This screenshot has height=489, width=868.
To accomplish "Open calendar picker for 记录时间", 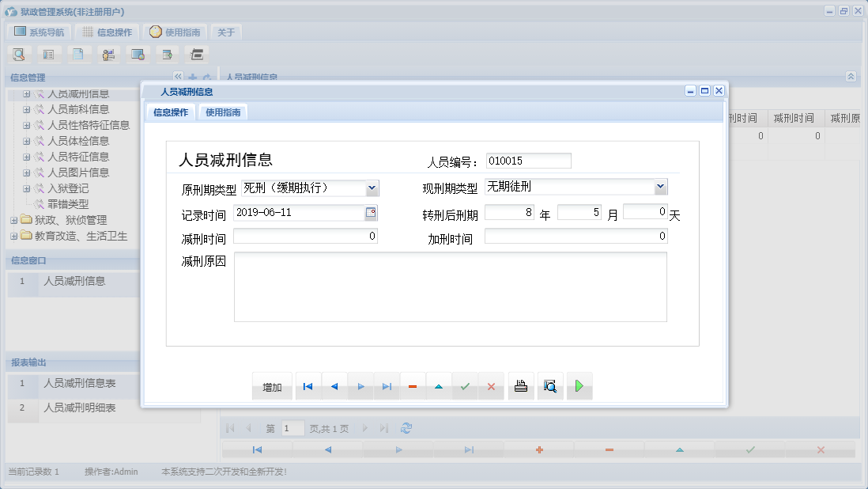I will [371, 213].
